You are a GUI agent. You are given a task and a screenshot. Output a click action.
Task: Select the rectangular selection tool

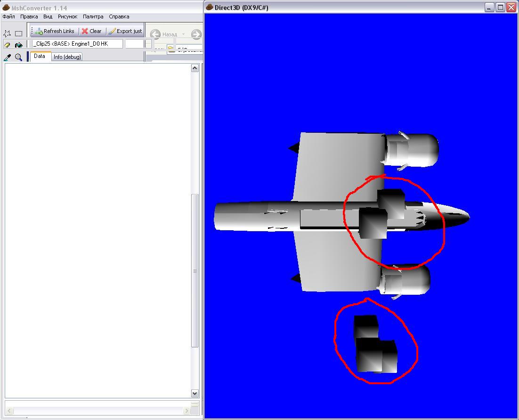(x=18, y=33)
